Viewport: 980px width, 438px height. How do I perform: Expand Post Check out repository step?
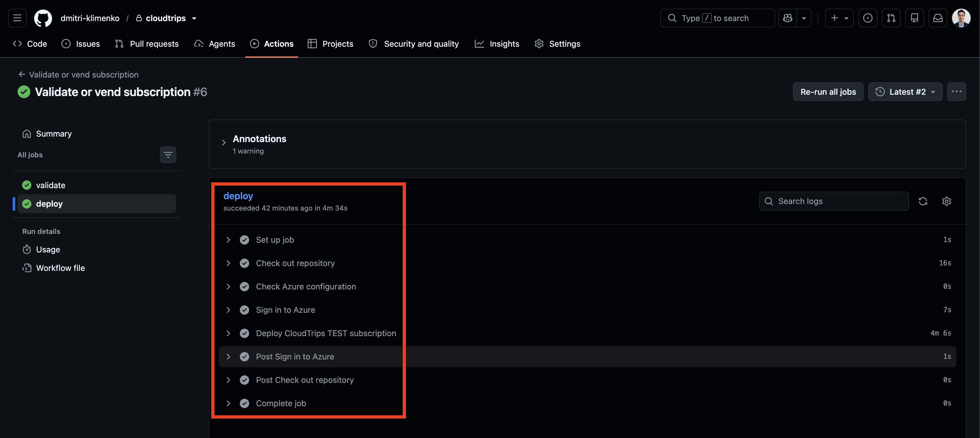[587, 380]
